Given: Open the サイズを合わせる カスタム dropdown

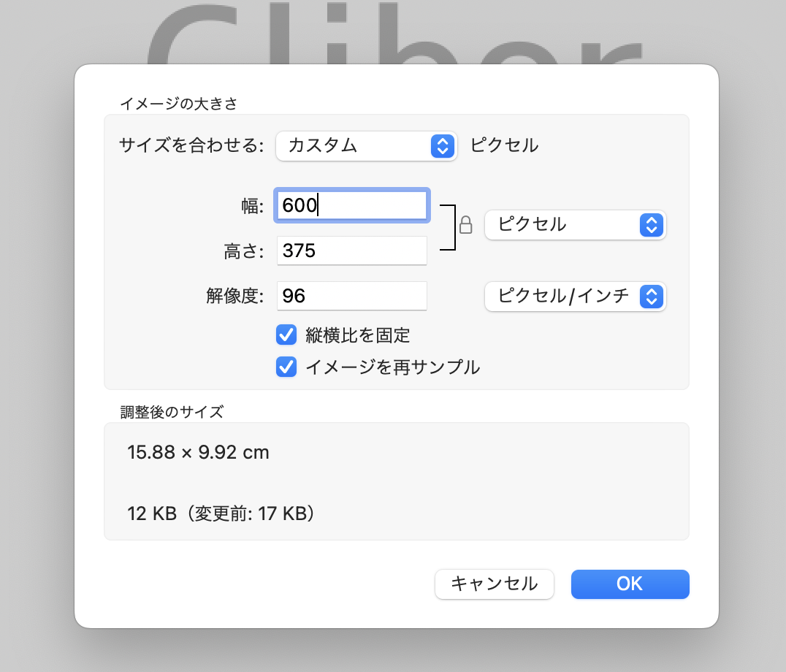Looking at the screenshot, I should coord(367,146).
